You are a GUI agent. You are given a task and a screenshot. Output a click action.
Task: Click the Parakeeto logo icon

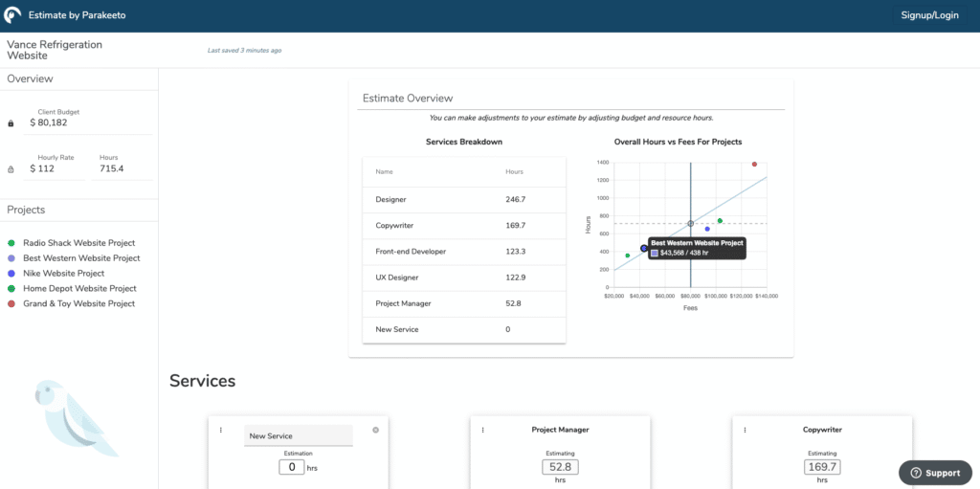(13, 15)
